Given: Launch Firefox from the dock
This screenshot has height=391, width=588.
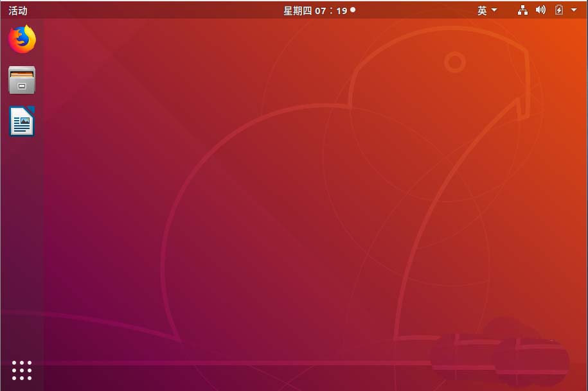Looking at the screenshot, I should tap(22, 39).
